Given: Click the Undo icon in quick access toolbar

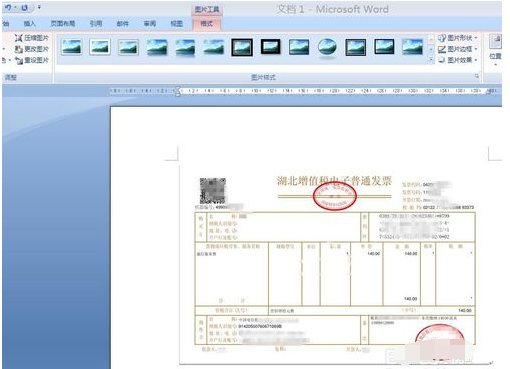Looking at the screenshot, I should click(x=8, y=7).
